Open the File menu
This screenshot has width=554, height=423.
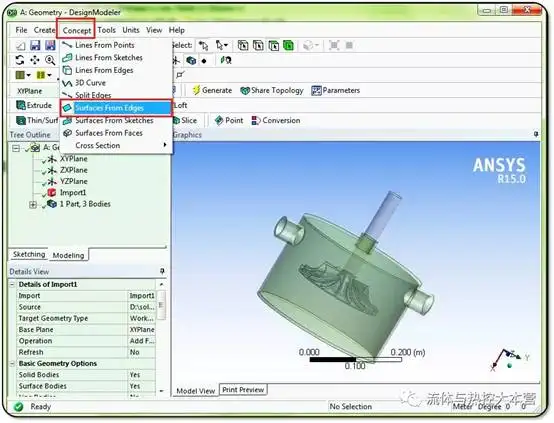tap(21, 30)
